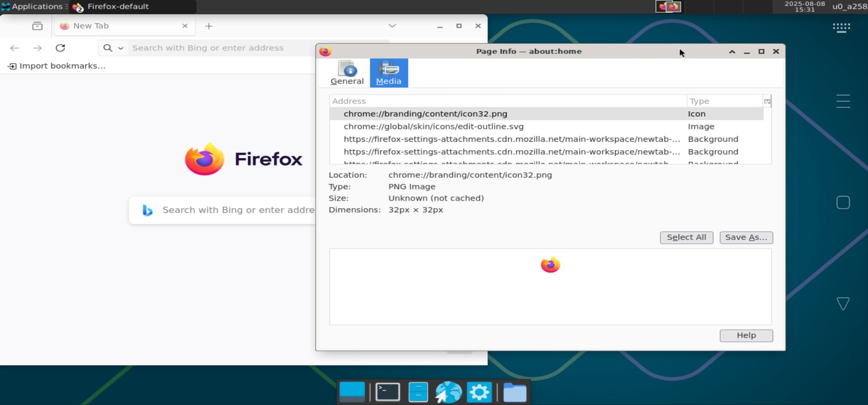Click the rounded square home icon on right edge
This screenshot has height=405, width=868.
coord(843,202)
